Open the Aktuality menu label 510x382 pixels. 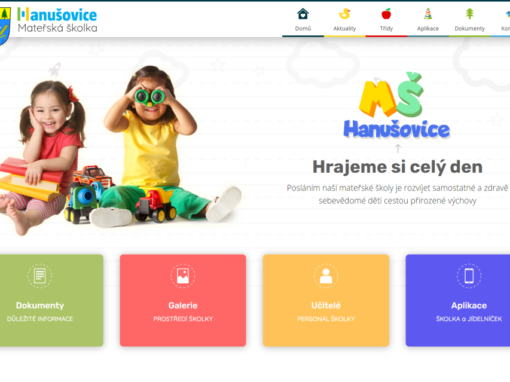[x=345, y=29]
